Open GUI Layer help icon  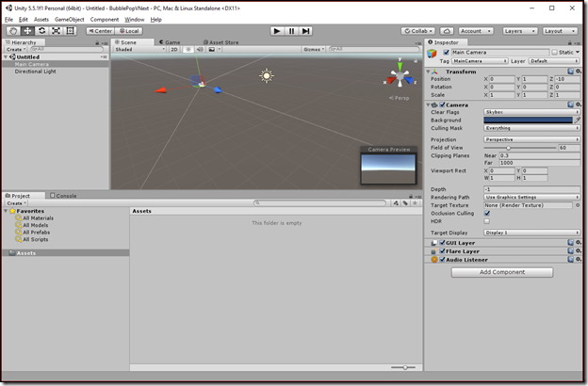571,243
